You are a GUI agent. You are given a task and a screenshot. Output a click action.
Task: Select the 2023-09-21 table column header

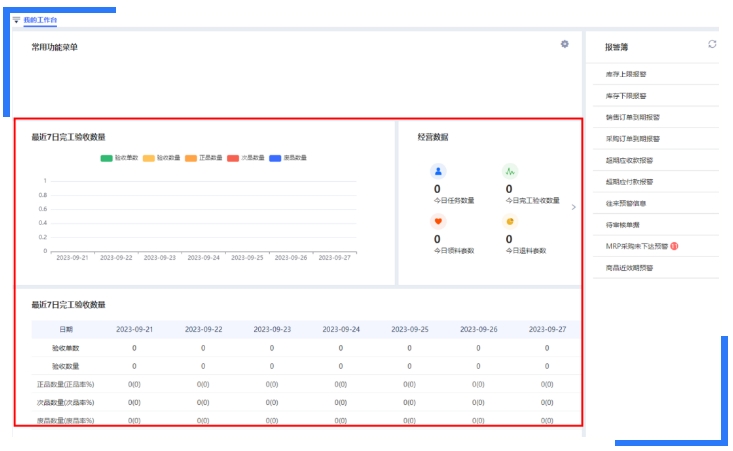click(134, 329)
